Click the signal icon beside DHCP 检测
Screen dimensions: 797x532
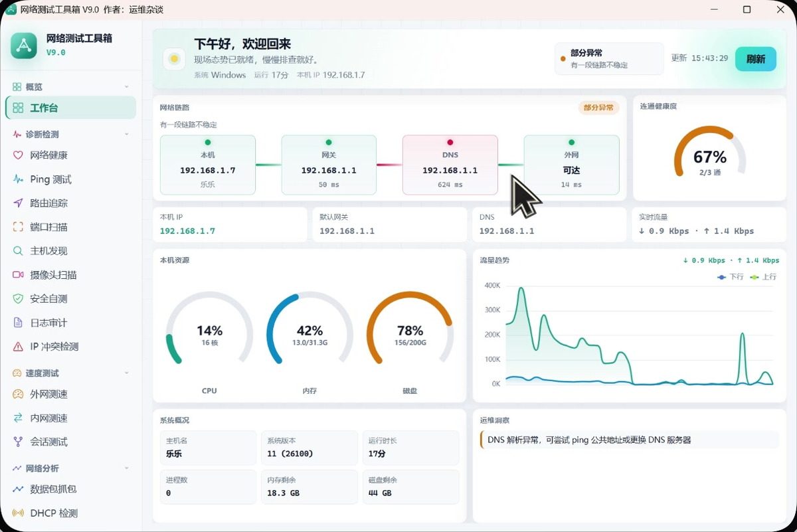18,513
